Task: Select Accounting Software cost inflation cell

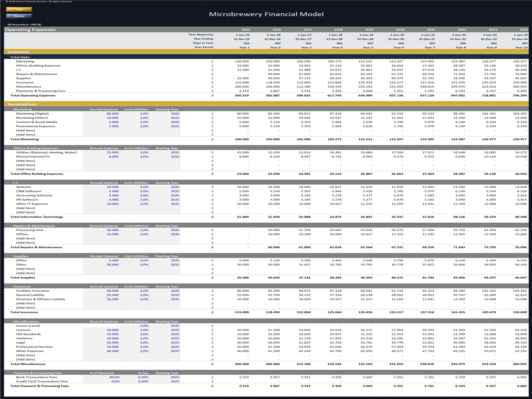Action: (x=135, y=196)
